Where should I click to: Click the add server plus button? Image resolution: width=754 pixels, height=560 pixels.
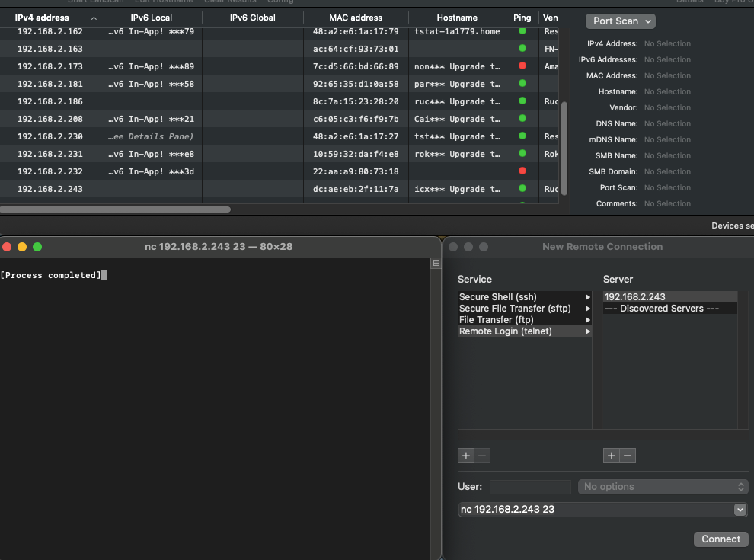pos(611,456)
